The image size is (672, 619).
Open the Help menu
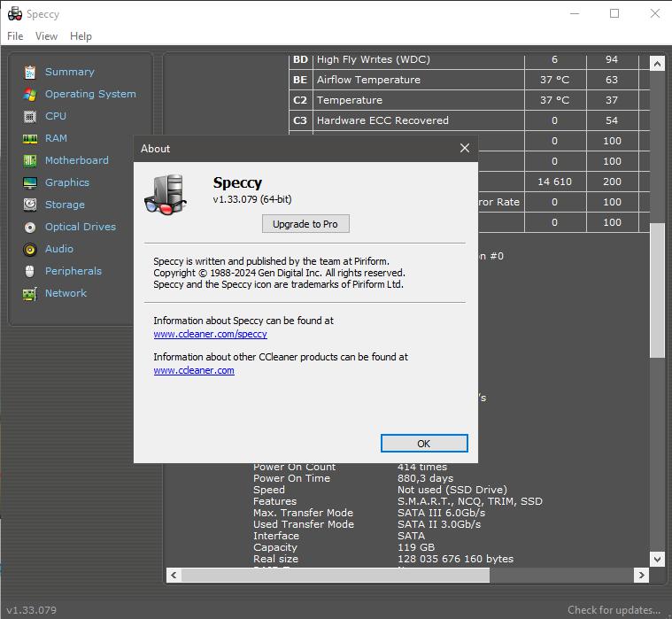coord(81,36)
